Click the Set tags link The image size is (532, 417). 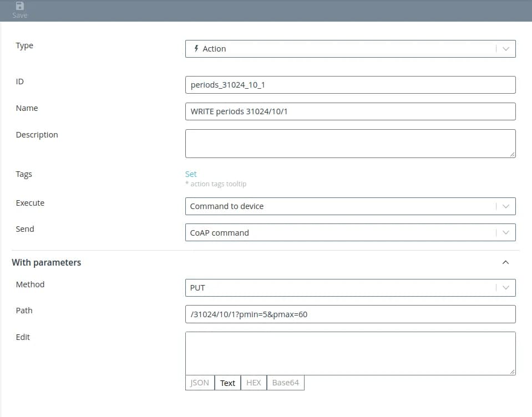191,174
